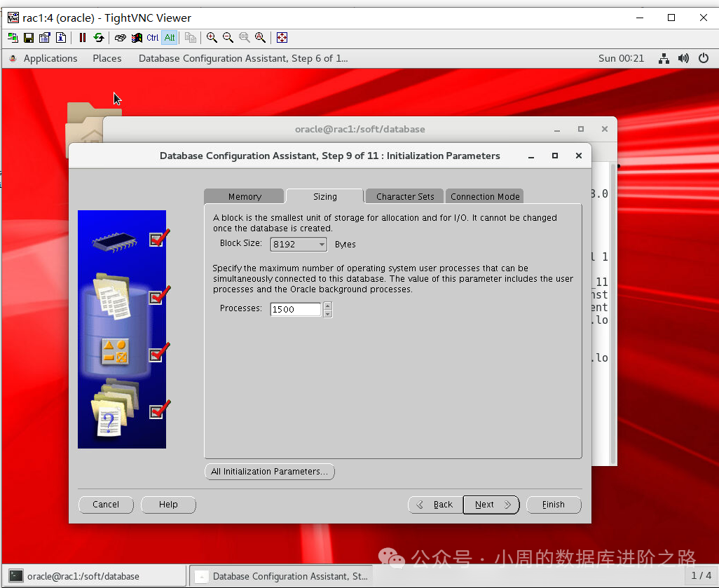Go to the Connection Mode tab
Viewport: 719px width, 588px height.
coord(485,196)
